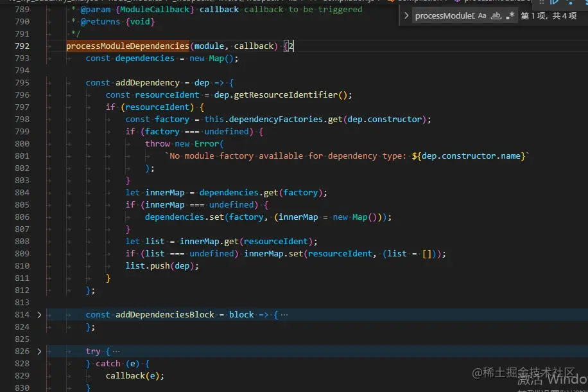
Task: Click highlighted processModuleDependencies on line 792
Action: tap(128, 46)
